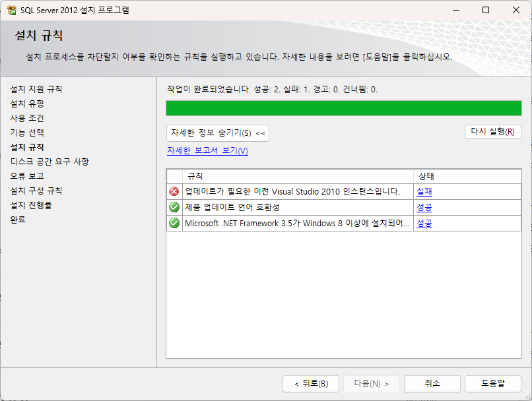Collapse details with 자세한 정보 숨기기 button
Viewport: 532px width, 401px height.
coord(218,133)
